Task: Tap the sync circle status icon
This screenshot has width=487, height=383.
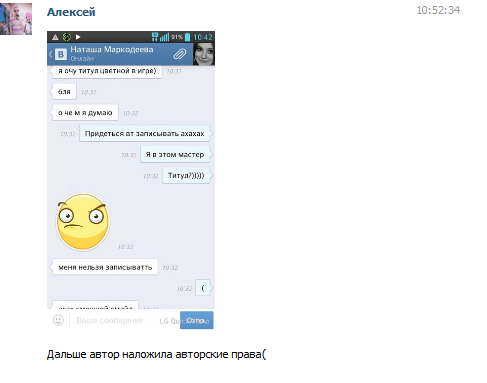Action: click(67, 37)
